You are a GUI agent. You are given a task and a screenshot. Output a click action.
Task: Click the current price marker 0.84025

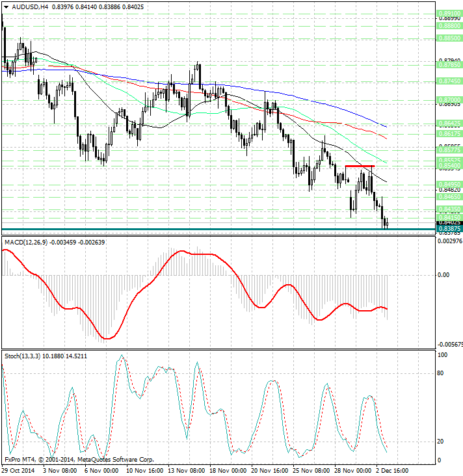(449, 222)
